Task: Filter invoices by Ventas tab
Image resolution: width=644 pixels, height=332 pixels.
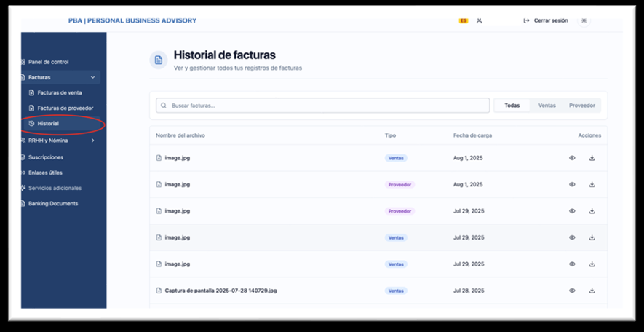Action: click(546, 106)
